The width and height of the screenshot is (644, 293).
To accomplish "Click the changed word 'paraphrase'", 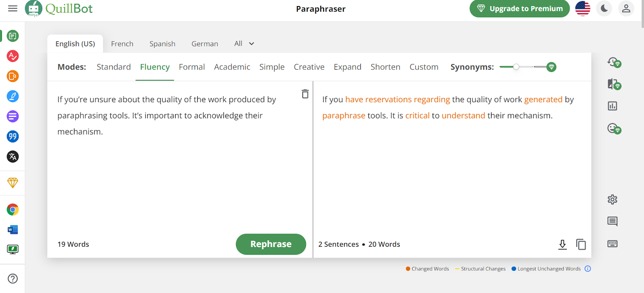I will (344, 116).
